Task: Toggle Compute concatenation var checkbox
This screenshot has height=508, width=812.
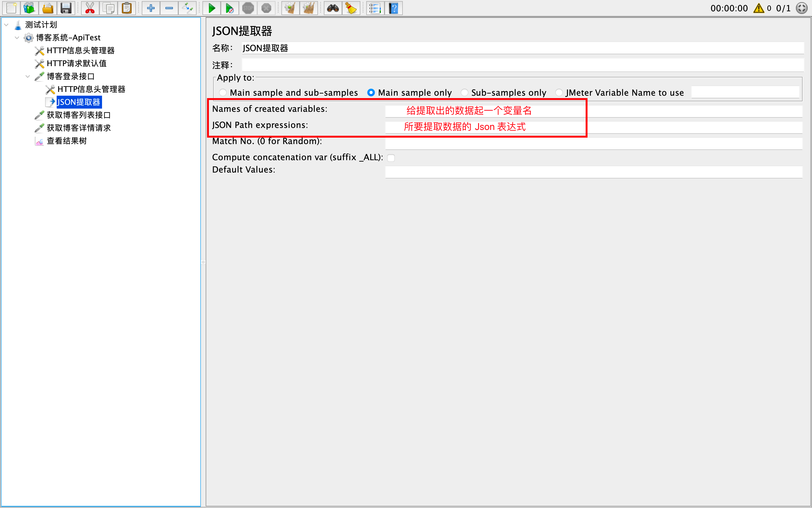Action: [391, 158]
